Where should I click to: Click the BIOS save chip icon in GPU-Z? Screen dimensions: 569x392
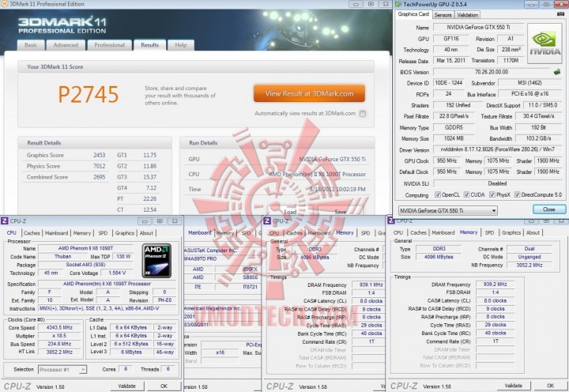pos(557,72)
